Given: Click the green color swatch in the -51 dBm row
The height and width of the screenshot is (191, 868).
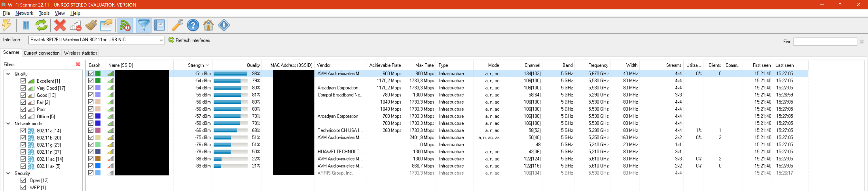Looking at the screenshot, I should pos(98,73).
